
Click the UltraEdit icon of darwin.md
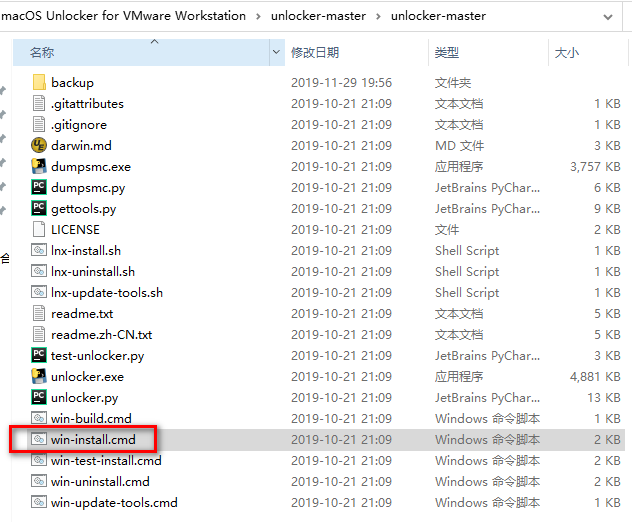39,145
